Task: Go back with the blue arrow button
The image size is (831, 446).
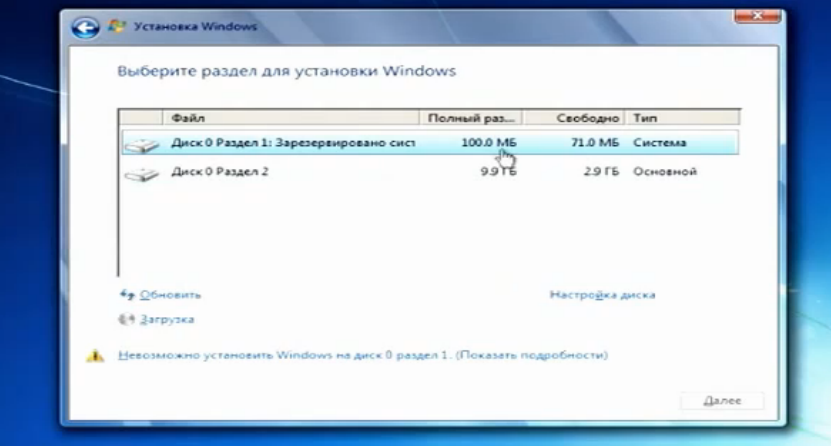Action: [x=85, y=28]
